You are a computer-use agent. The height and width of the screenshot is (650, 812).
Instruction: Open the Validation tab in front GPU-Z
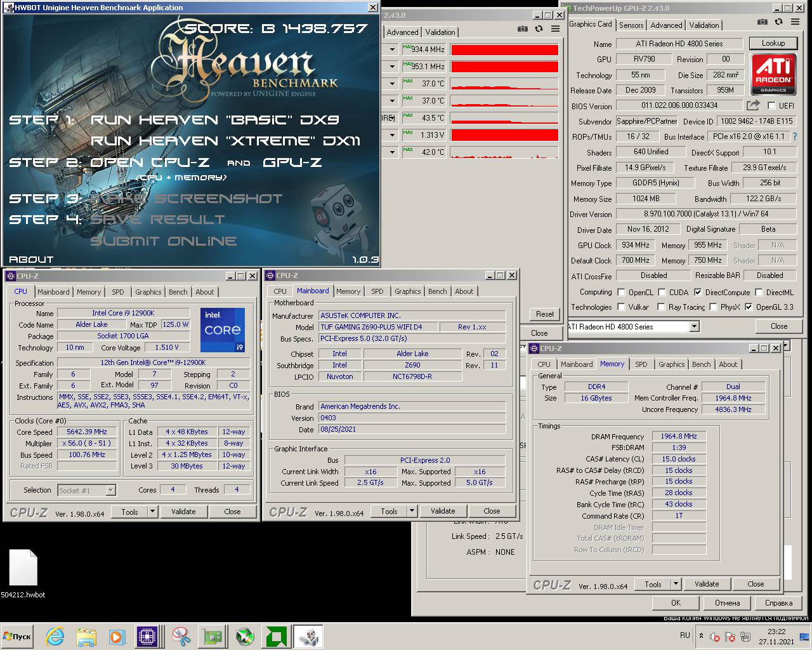coord(704,25)
